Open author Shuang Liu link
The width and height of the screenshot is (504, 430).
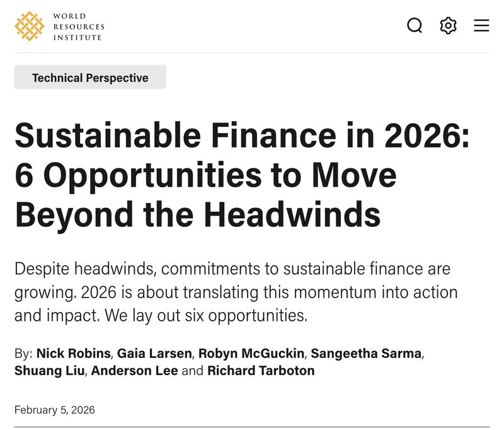tap(50, 371)
